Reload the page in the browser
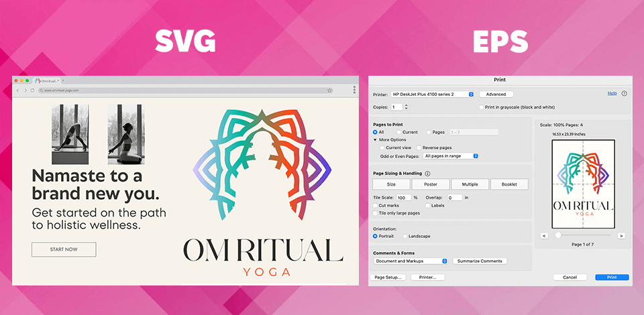644x315 pixels. tap(32, 90)
